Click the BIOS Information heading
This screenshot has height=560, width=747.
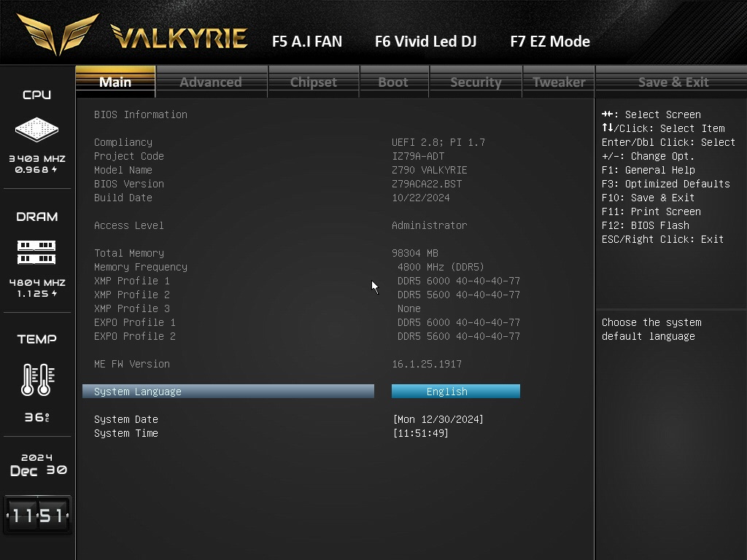[x=141, y=114]
